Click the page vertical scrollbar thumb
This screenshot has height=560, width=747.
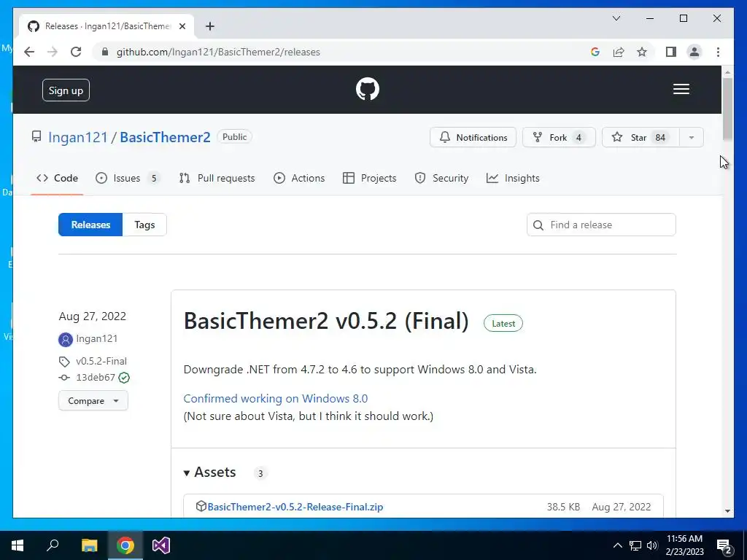[727, 109]
